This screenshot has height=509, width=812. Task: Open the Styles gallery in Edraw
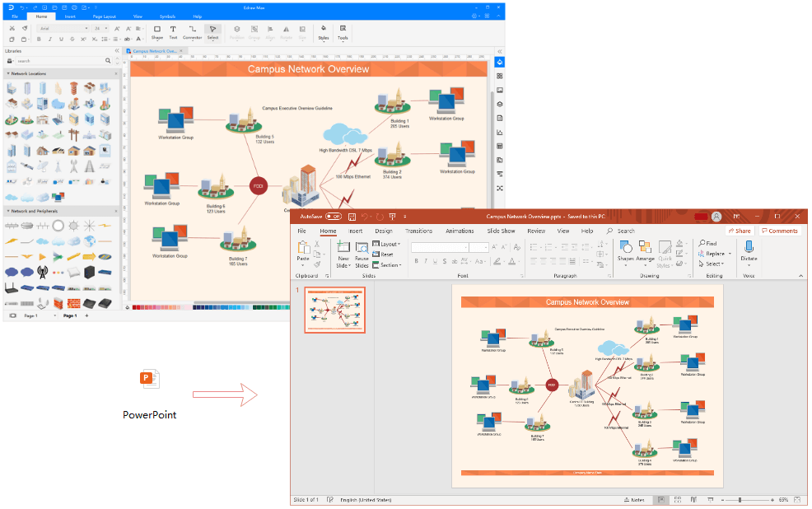323,31
